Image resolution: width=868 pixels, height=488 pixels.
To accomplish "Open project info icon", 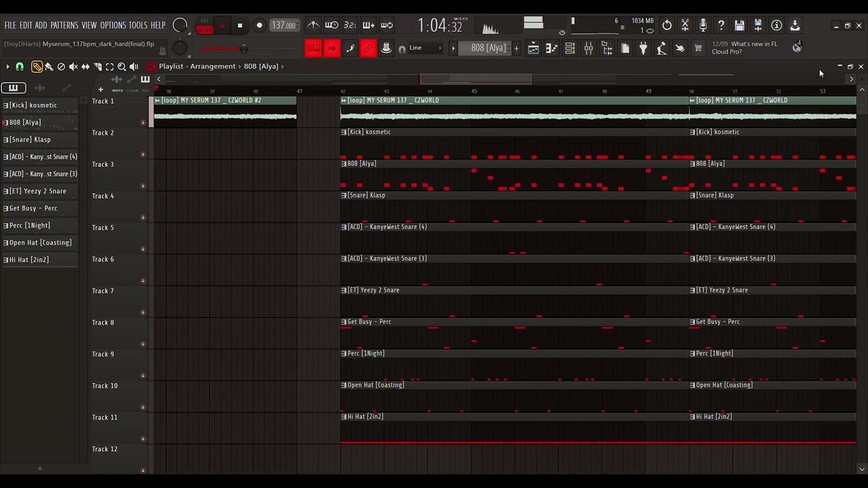I will (777, 25).
